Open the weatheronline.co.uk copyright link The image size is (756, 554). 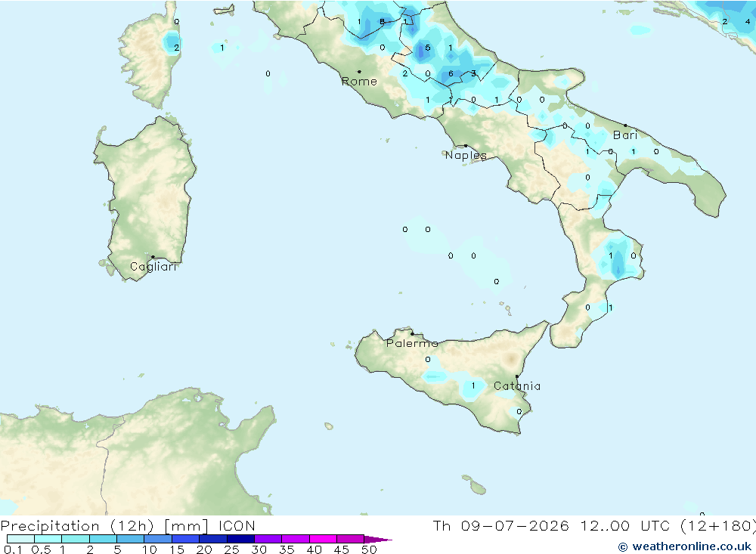(685, 546)
